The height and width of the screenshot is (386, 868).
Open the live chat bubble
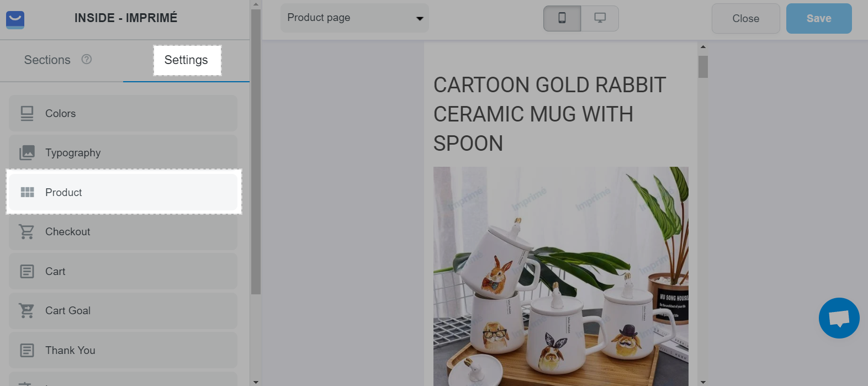point(839,318)
